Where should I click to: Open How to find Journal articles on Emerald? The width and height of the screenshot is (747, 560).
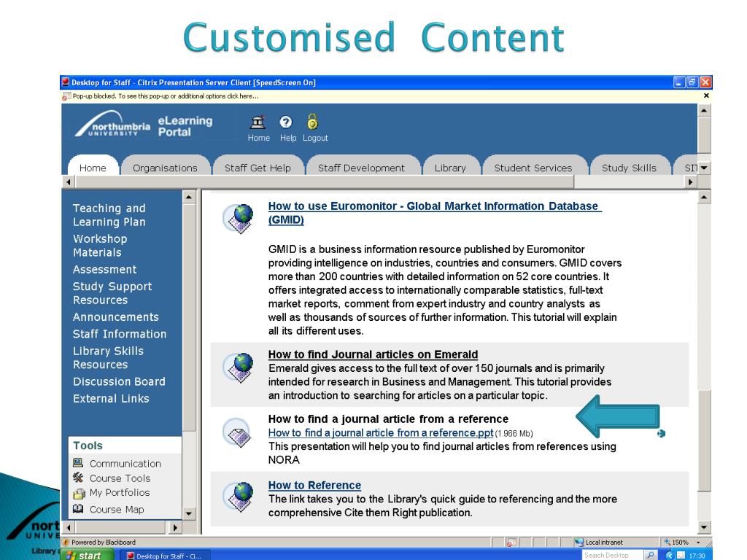pyautogui.click(x=373, y=354)
